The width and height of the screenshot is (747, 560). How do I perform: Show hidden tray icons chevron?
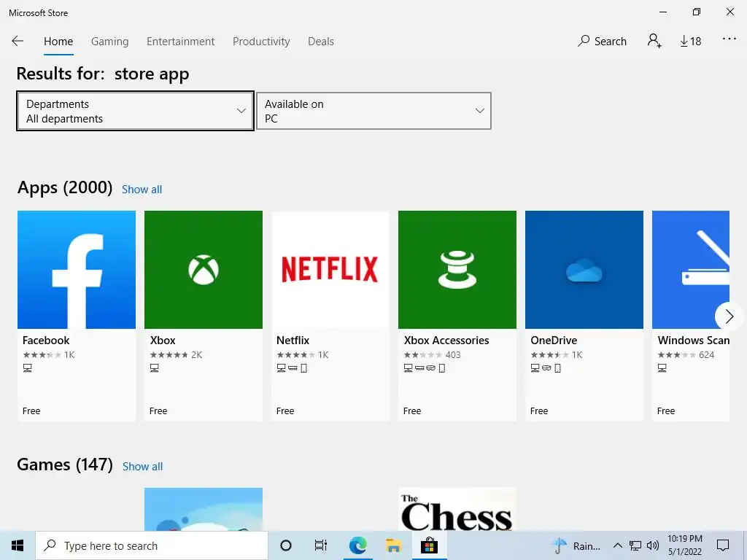tap(617, 545)
